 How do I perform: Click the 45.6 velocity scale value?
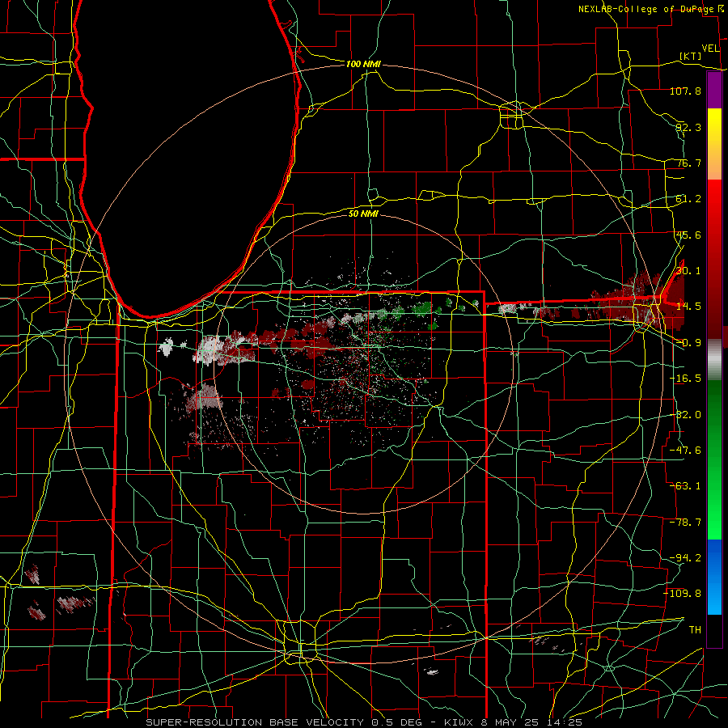tap(688, 235)
